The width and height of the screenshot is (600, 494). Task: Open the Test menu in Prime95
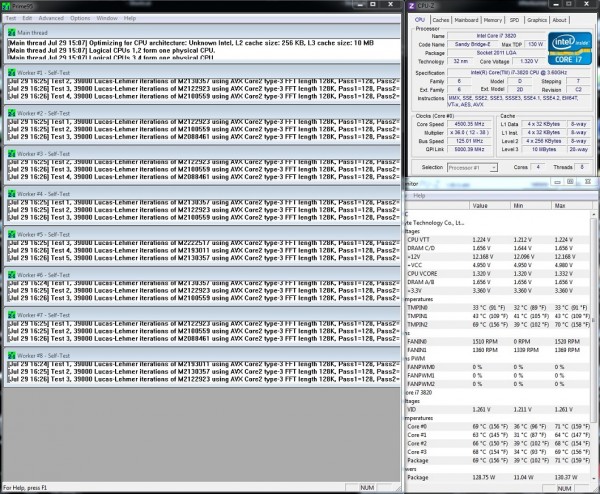coord(11,18)
